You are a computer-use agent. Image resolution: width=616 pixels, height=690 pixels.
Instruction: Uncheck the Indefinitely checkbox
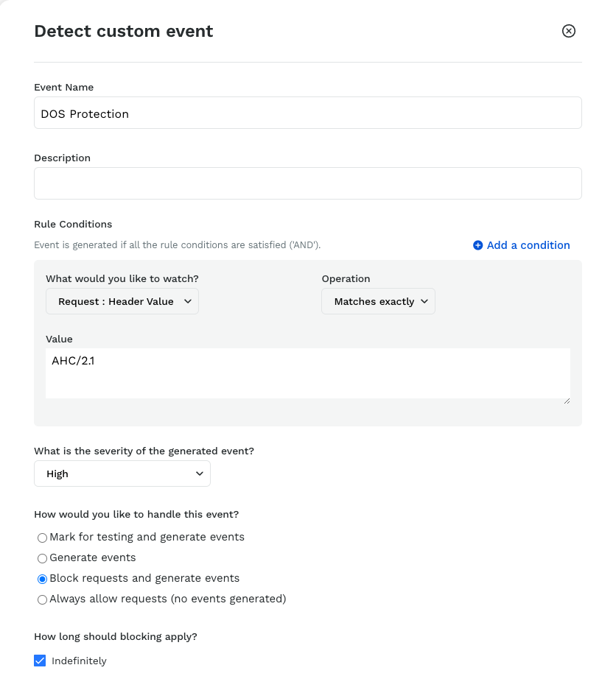(x=40, y=661)
